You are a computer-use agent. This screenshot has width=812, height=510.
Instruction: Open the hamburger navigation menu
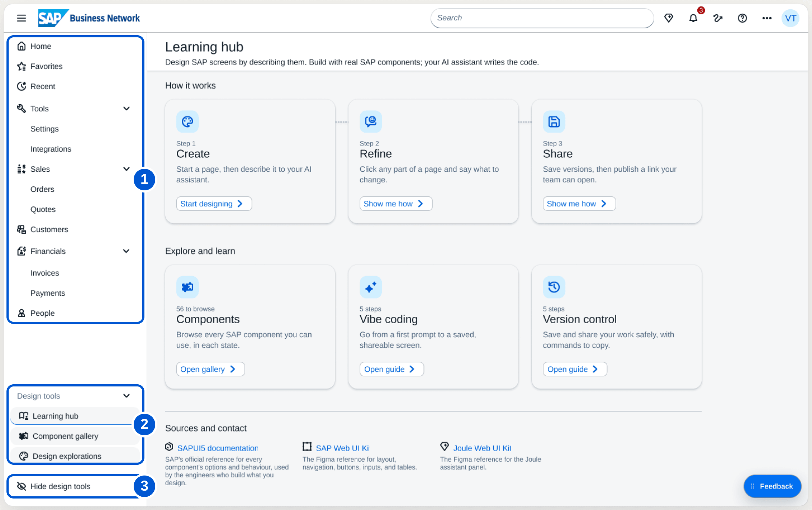pos(22,18)
